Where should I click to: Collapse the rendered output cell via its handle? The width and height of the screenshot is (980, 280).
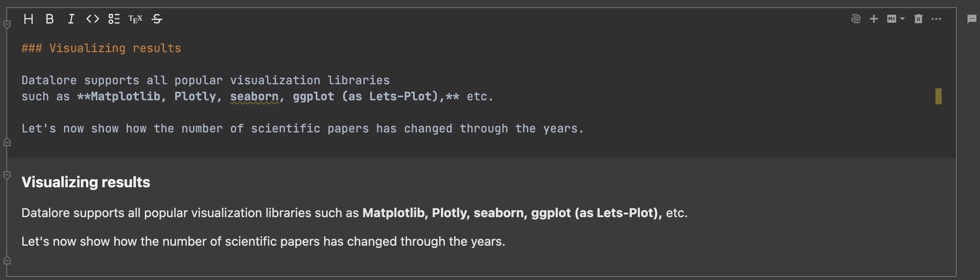(6, 175)
